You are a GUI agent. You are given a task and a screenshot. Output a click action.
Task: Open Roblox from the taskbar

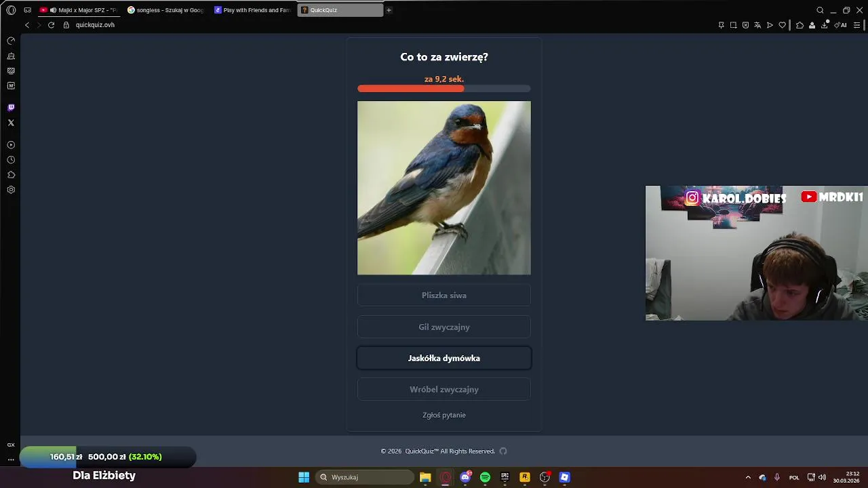[x=564, y=477]
